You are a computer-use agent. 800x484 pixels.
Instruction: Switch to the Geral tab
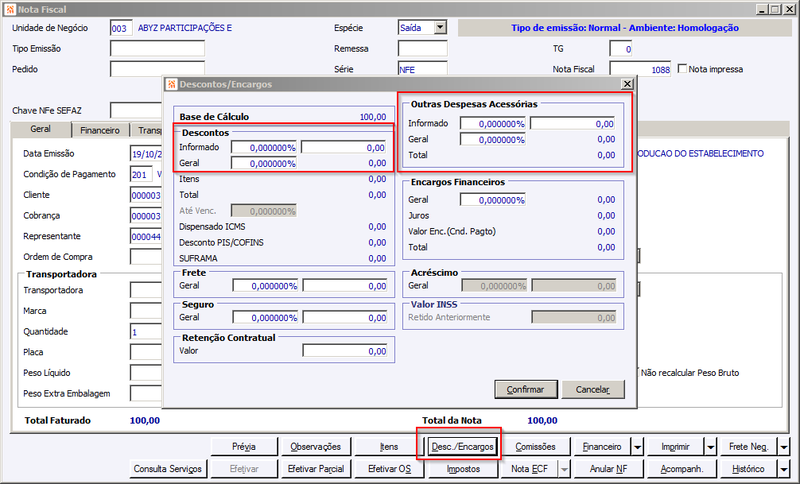(40, 129)
